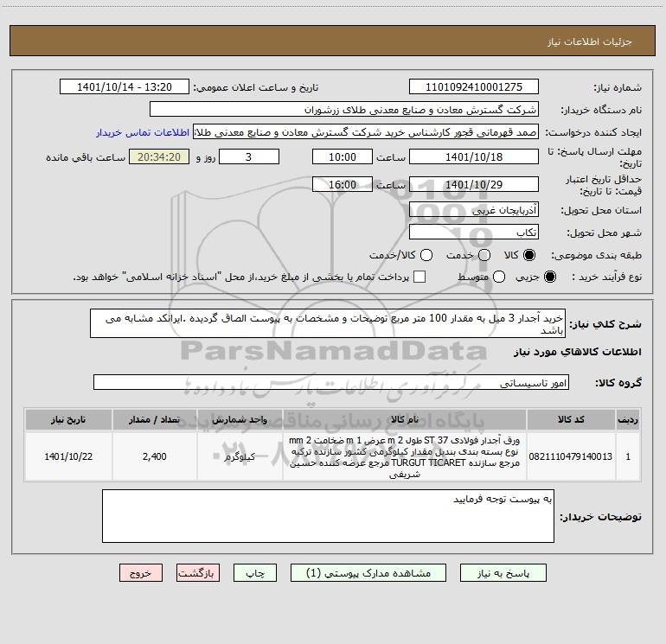Click the گروه کالا label
The image size is (666, 644).
(x=618, y=382)
